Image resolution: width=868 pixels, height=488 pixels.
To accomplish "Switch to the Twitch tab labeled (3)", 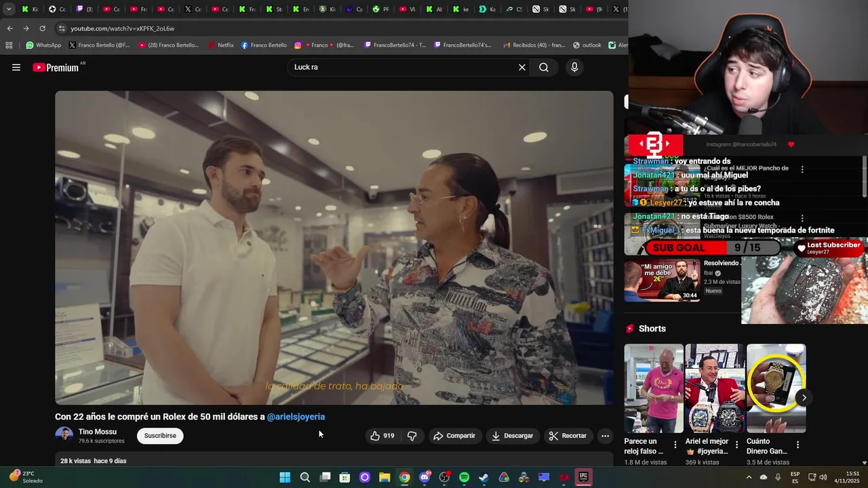I will (85, 9).
